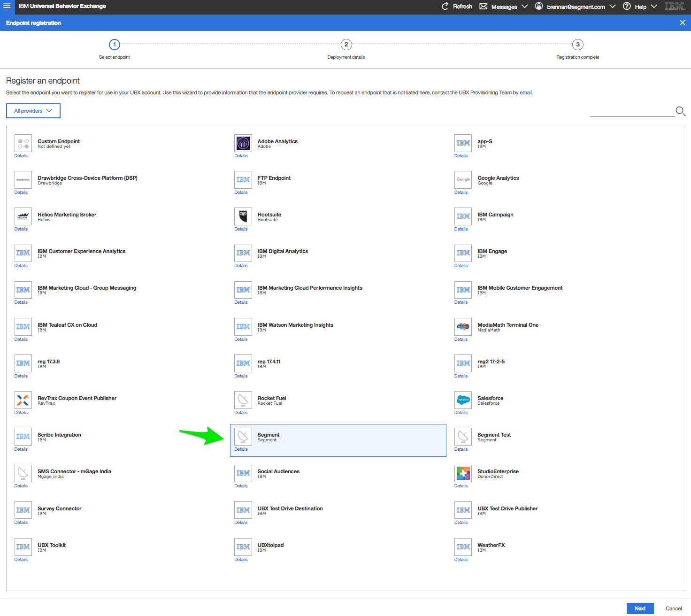
Task: Click the search magnifier icon
Action: (x=680, y=111)
